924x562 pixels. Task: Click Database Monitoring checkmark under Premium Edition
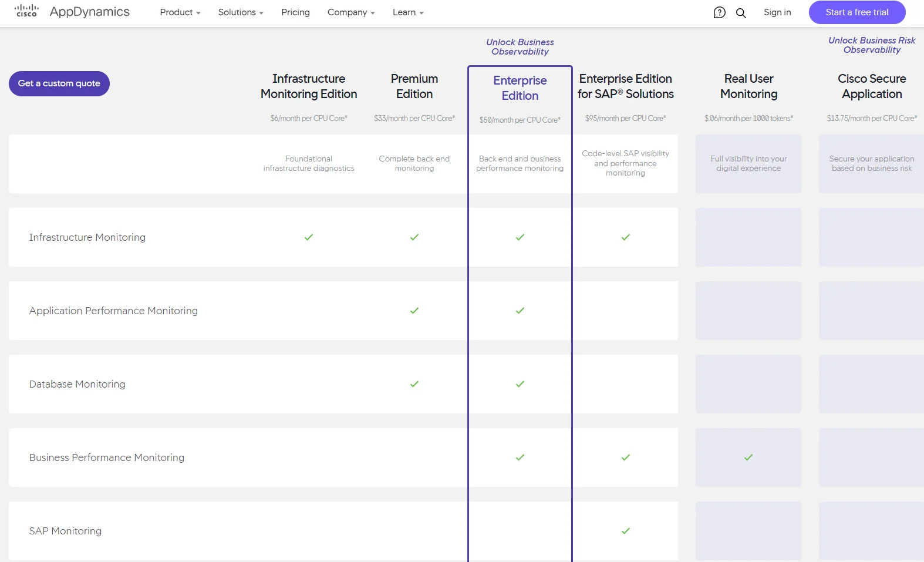coord(414,384)
